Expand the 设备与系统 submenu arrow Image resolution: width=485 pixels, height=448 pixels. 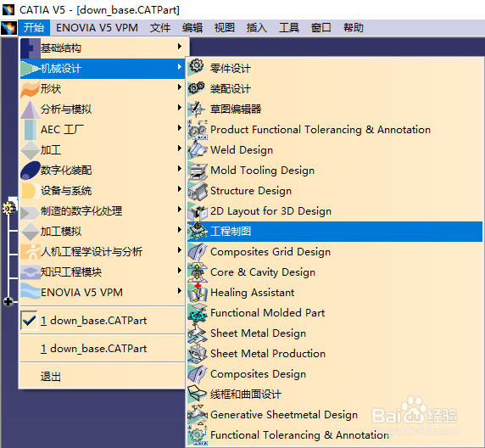coord(179,189)
